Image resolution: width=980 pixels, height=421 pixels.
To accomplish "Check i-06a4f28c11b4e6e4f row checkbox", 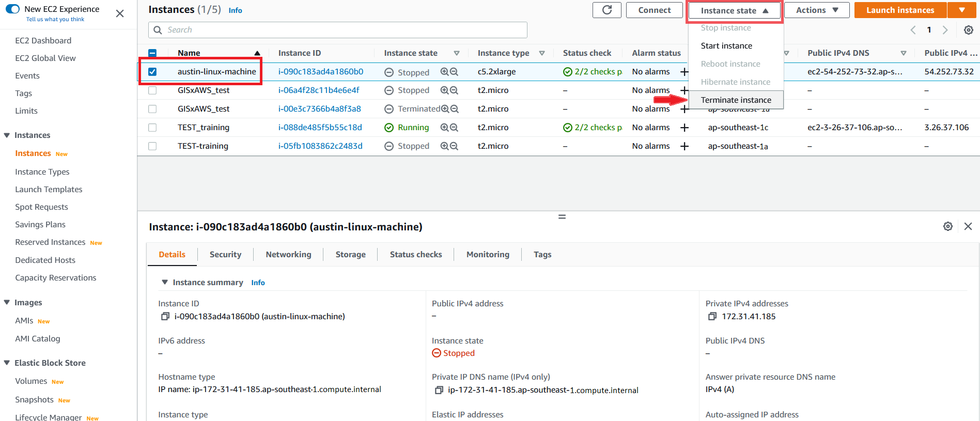I will coord(152,90).
